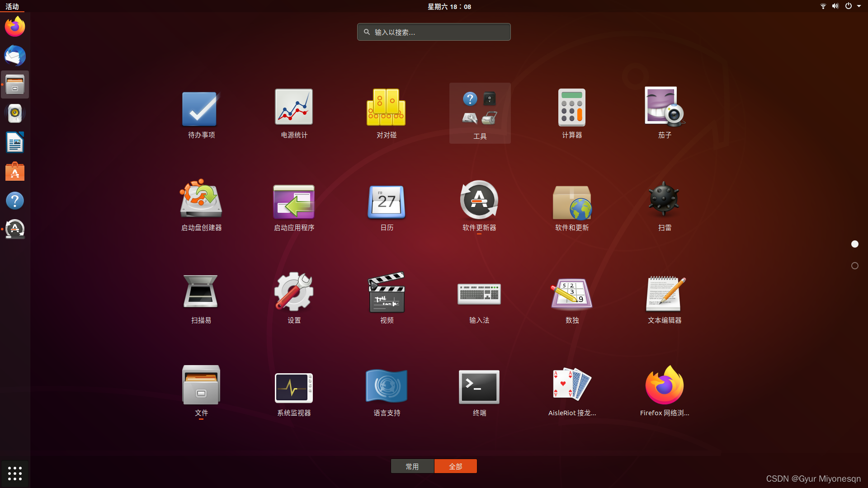Viewport: 868px width, 488px height.
Task: Open Rhythmbox from the dock
Action: [15, 113]
